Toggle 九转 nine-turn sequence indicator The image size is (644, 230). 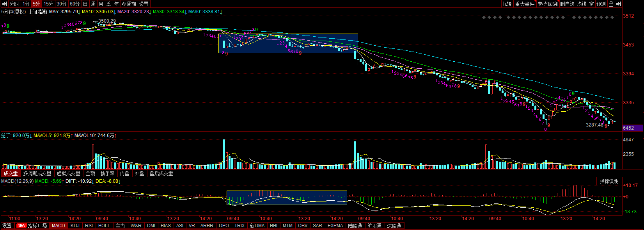click(x=507, y=4)
